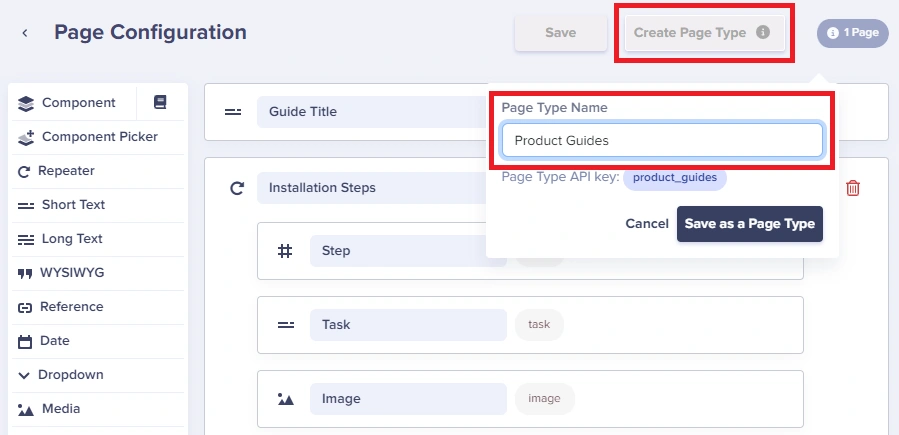Click the Page Type Name input field
The image size is (899, 435).
coord(662,140)
